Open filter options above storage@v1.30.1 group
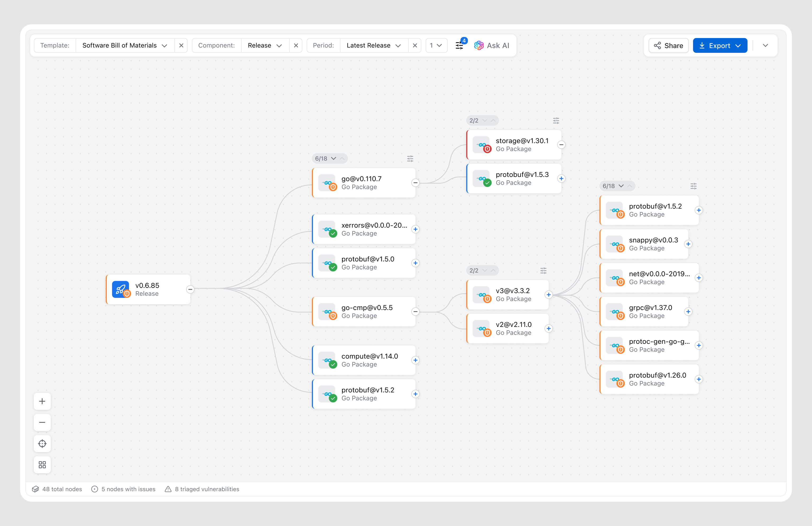This screenshot has height=526, width=812. point(556,121)
